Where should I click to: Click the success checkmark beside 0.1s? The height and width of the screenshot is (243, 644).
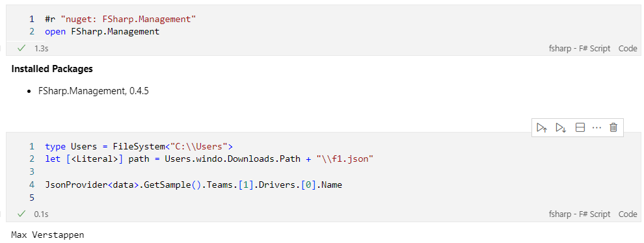(21, 214)
